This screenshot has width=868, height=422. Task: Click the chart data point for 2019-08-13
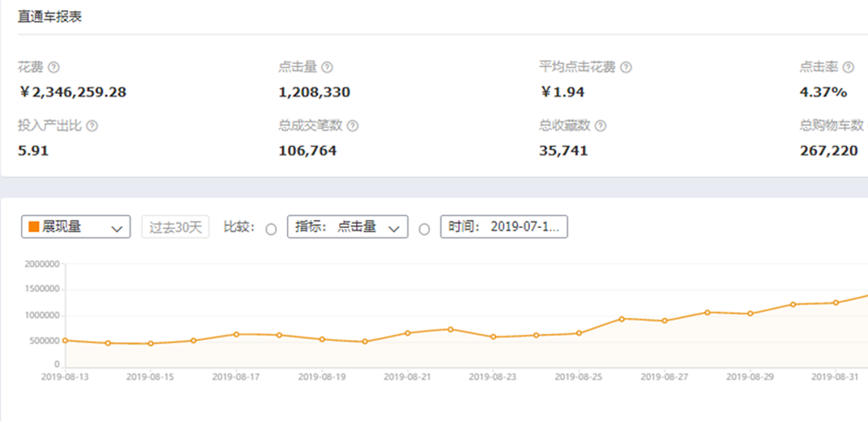point(65,340)
